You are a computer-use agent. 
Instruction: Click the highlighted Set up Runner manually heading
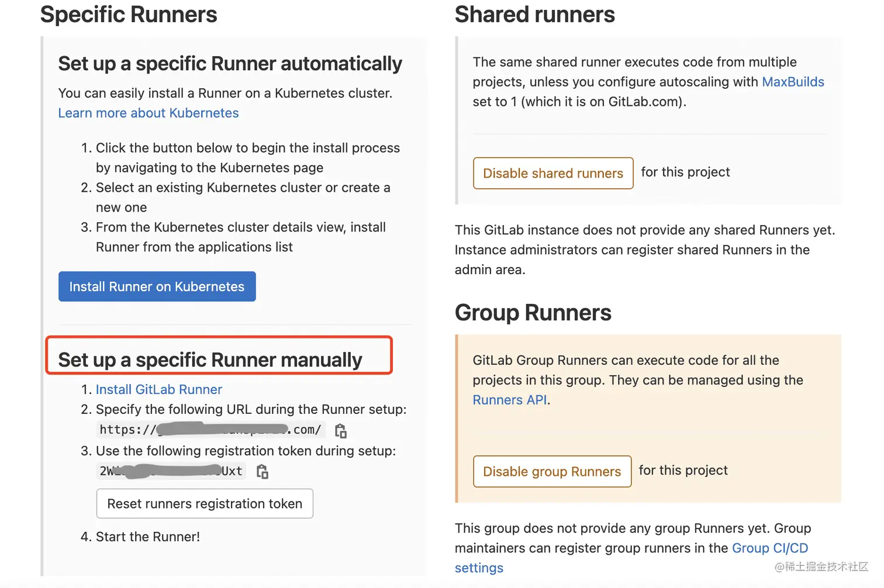(x=210, y=359)
